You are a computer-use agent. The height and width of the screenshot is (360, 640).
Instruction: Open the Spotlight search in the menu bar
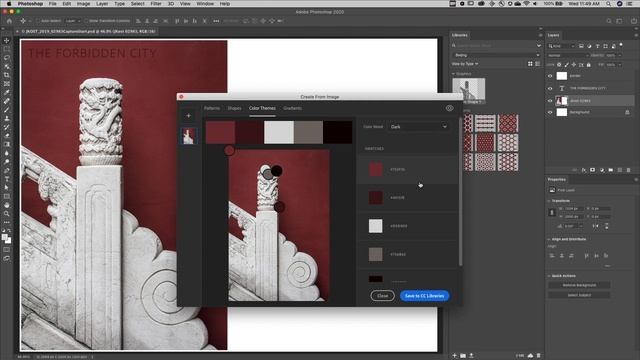point(608,4)
